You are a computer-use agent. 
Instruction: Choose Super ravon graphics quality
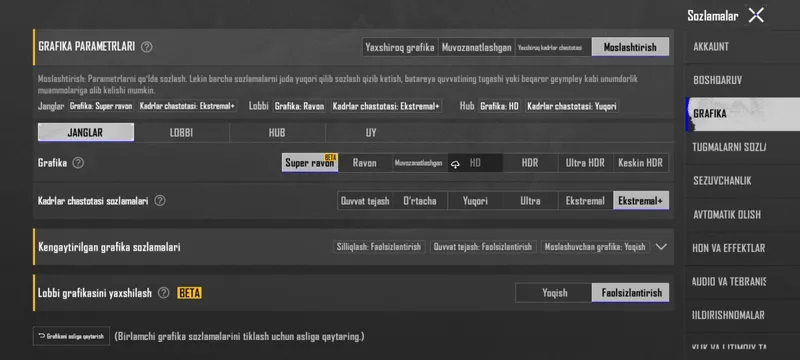[310, 163]
